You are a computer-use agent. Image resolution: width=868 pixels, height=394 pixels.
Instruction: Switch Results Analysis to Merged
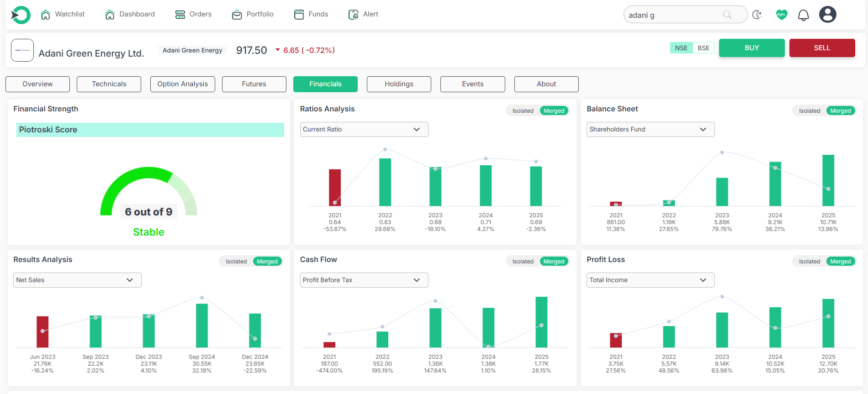267,262
